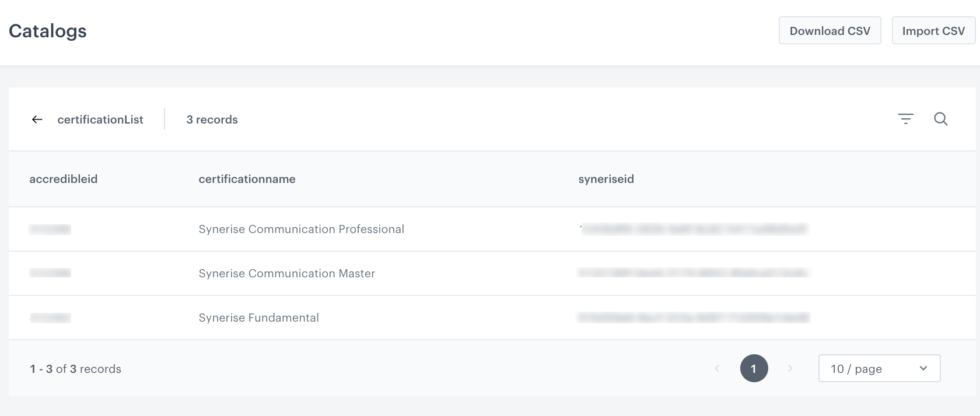Click the search magnifier icon
The width and height of the screenshot is (980, 416).
[x=940, y=119]
